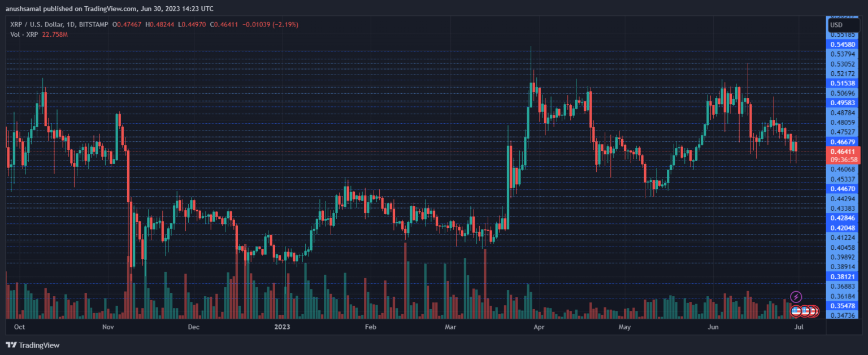
Task: Select the 0.49583 price level label
Action: click(x=843, y=103)
